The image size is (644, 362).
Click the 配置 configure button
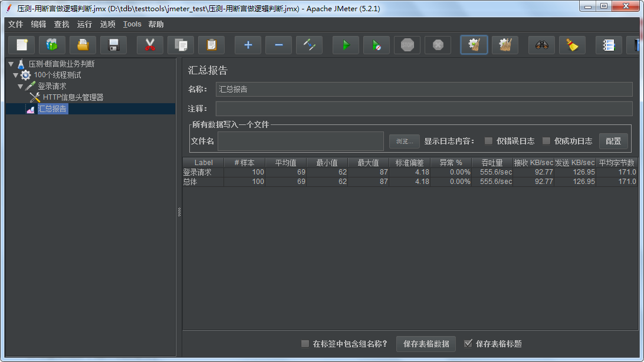613,141
